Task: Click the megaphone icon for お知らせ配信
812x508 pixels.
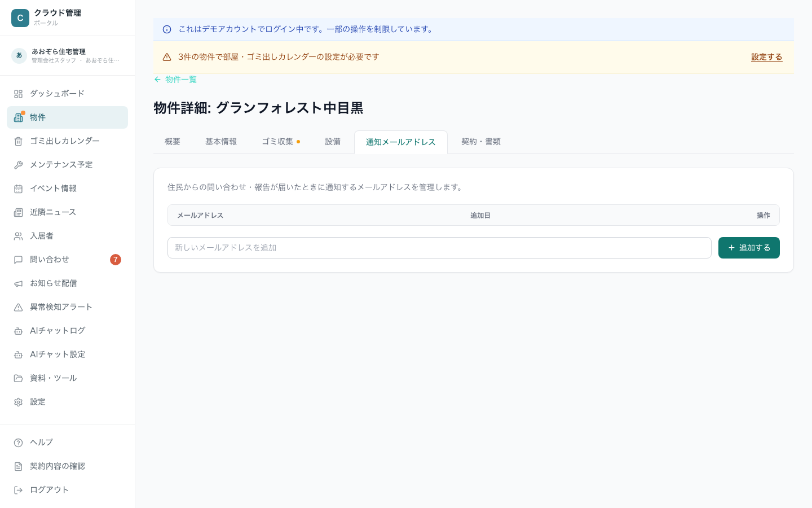Action: [18, 283]
